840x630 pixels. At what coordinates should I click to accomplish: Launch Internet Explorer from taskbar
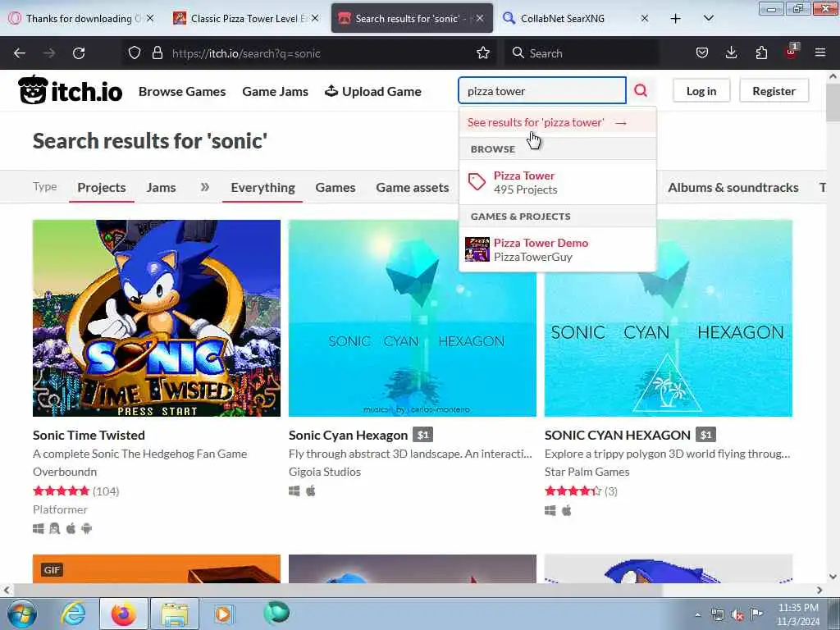[x=73, y=614]
